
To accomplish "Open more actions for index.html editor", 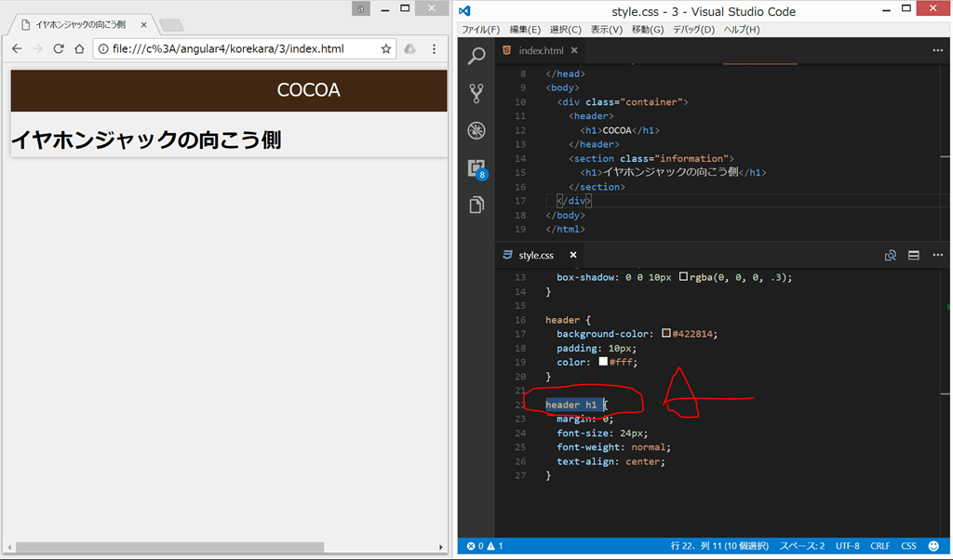I will [938, 50].
